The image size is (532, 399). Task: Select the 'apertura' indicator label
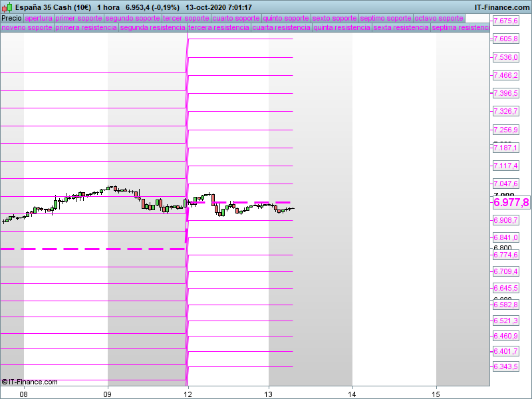coord(38,18)
